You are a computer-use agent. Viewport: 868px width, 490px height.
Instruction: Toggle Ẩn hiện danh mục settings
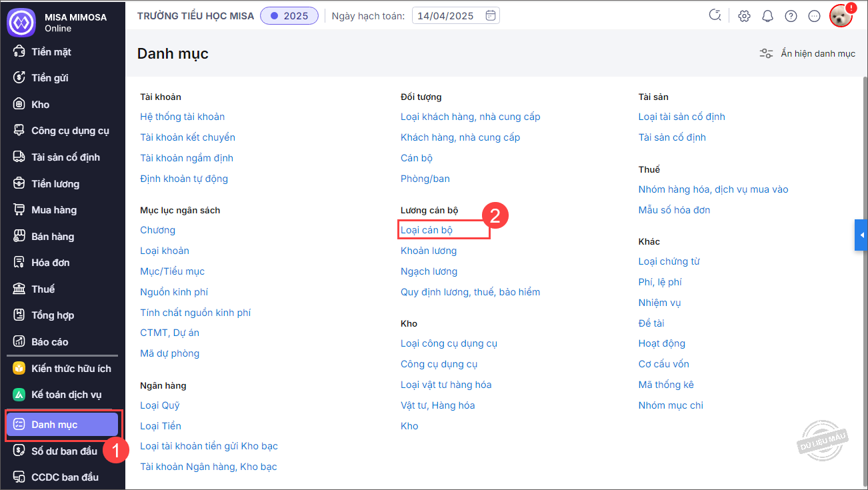pyautogui.click(x=807, y=53)
